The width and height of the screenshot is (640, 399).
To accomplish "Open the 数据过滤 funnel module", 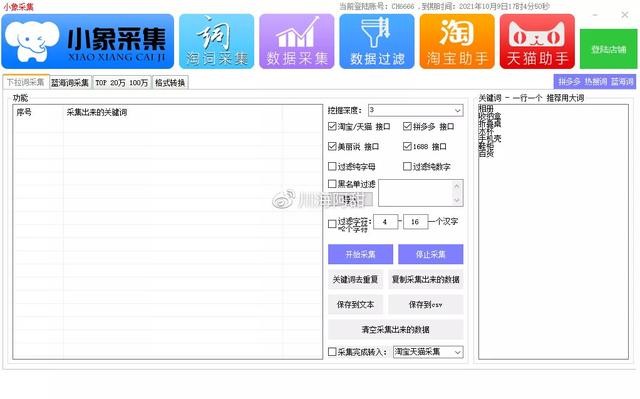I will tap(377, 41).
